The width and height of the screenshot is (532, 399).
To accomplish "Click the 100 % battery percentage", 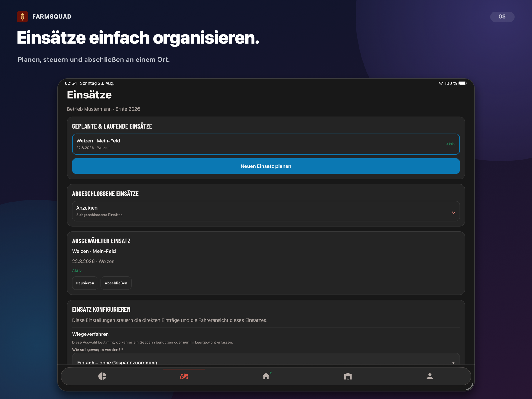I will tap(451, 83).
